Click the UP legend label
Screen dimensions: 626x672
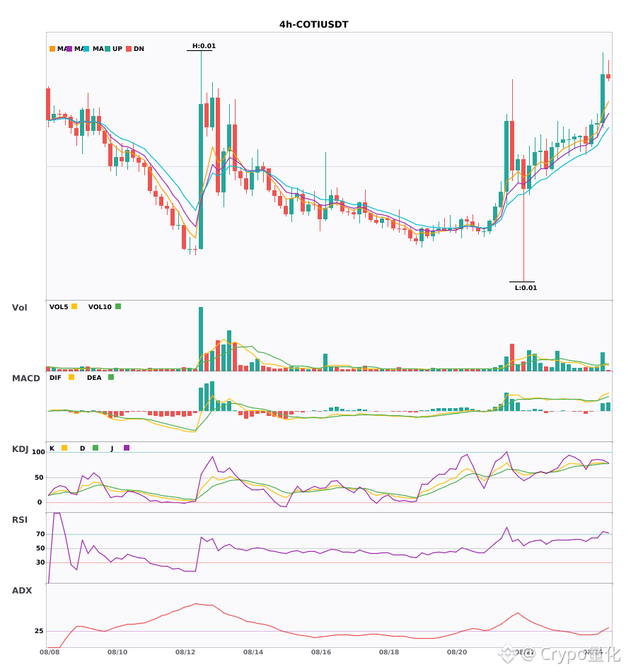click(117, 49)
